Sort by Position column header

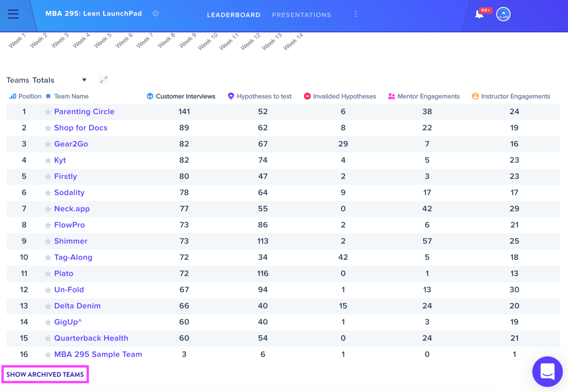tap(25, 96)
